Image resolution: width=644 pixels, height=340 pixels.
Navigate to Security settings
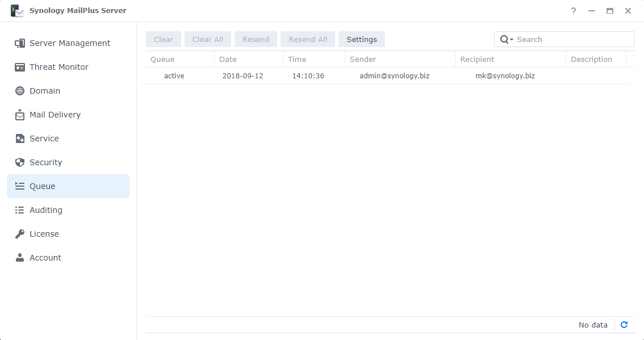point(68,162)
